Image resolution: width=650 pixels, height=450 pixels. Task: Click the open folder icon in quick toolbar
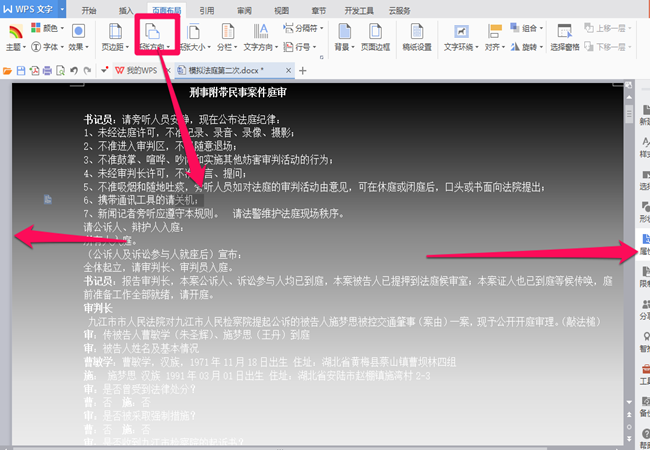7,71
